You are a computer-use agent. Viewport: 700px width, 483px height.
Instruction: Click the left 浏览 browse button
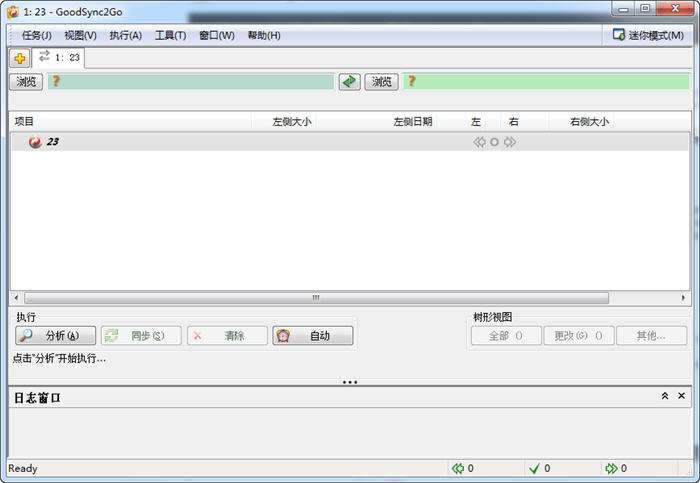pos(26,82)
